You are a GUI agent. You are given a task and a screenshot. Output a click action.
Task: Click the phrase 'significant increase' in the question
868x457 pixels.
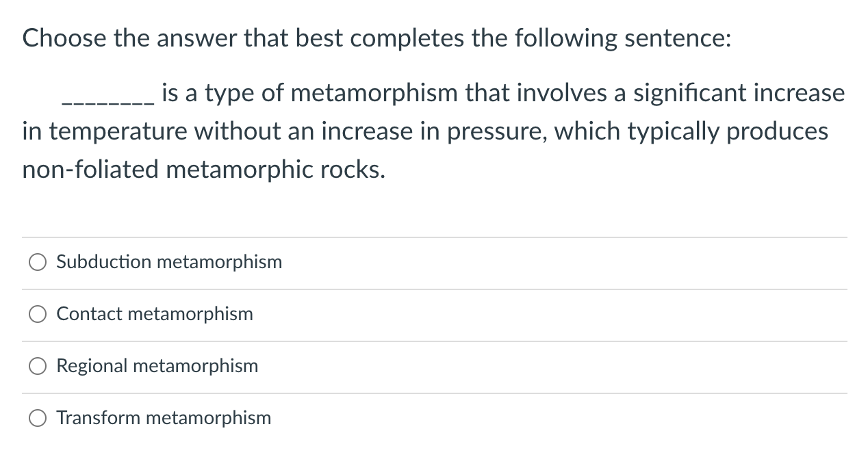(x=739, y=92)
